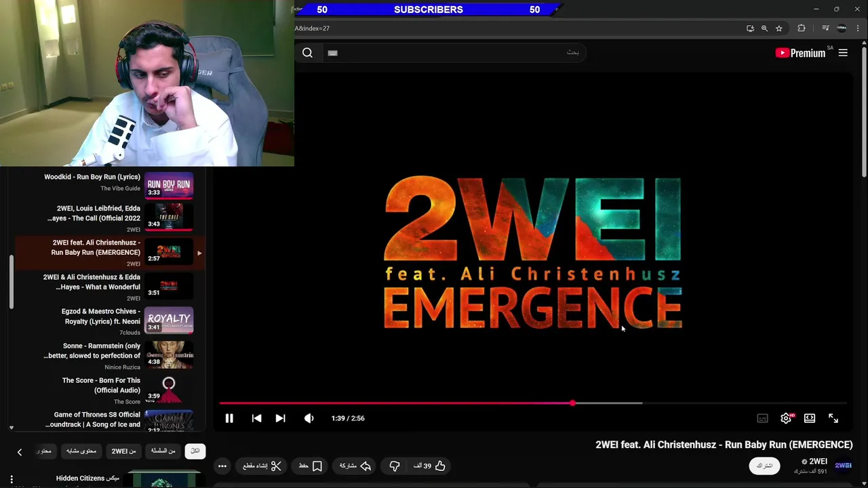The width and height of the screenshot is (868, 488).
Task: Click the YouTube search magnifier icon
Action: tap(307, 53)
